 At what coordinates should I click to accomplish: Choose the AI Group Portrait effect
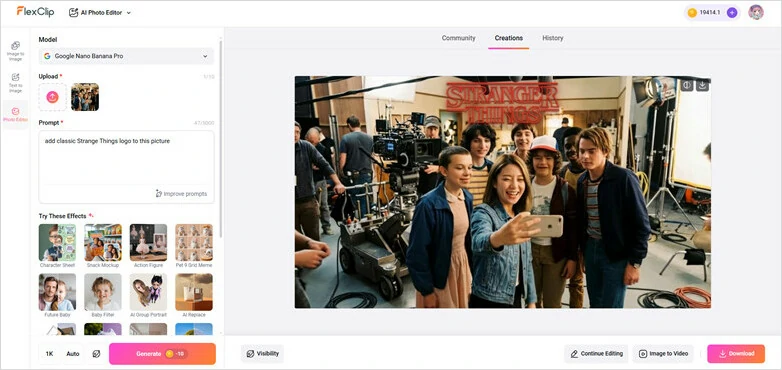point(148,295)
